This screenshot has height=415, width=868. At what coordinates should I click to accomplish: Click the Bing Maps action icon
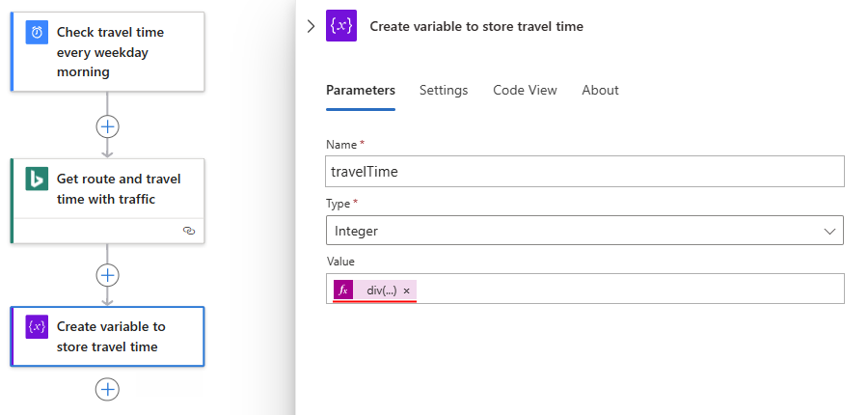coord(37,179)
